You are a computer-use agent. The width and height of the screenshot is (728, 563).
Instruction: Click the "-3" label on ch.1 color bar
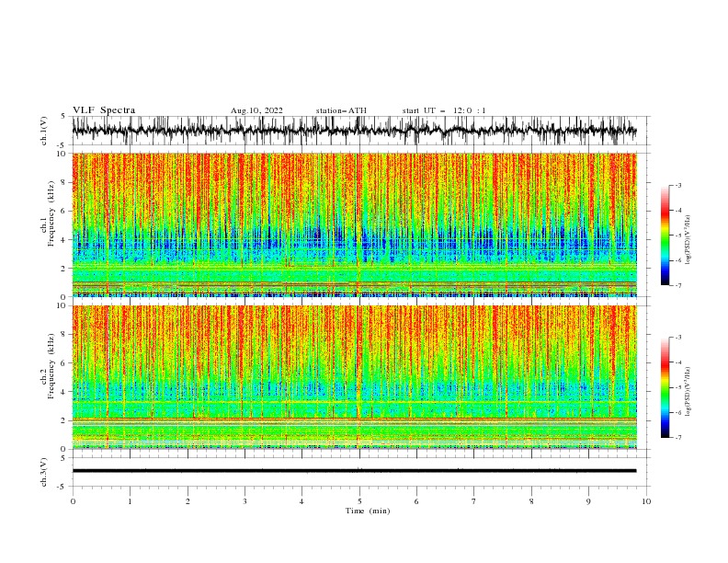point(677,185)
